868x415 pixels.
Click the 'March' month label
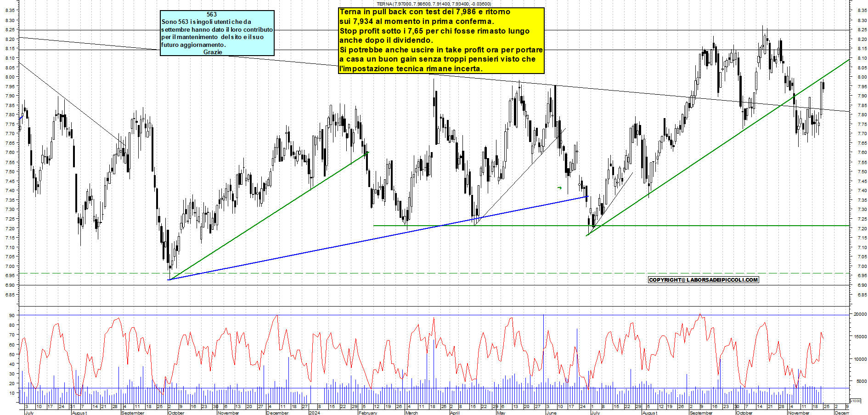411,413
